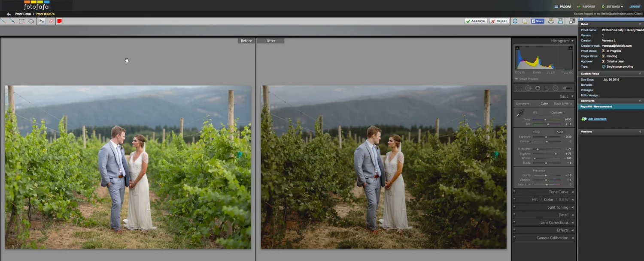Click the Proof Detail breadcrumb
The width and height of the screenshot is (644, 261).
[23, 14]
